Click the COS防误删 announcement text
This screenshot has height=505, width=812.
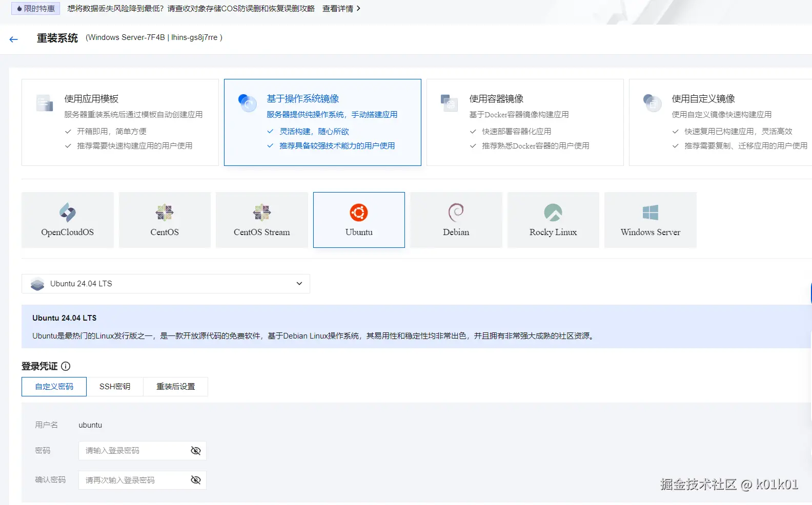click(x=191, y=9)
